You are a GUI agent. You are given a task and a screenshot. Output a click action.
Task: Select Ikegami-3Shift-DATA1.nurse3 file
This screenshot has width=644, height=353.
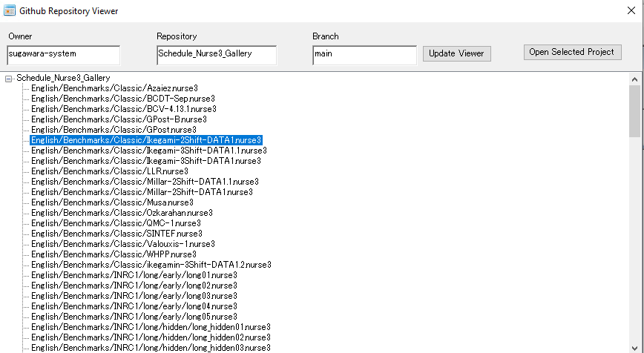click(x=146, y=161)
